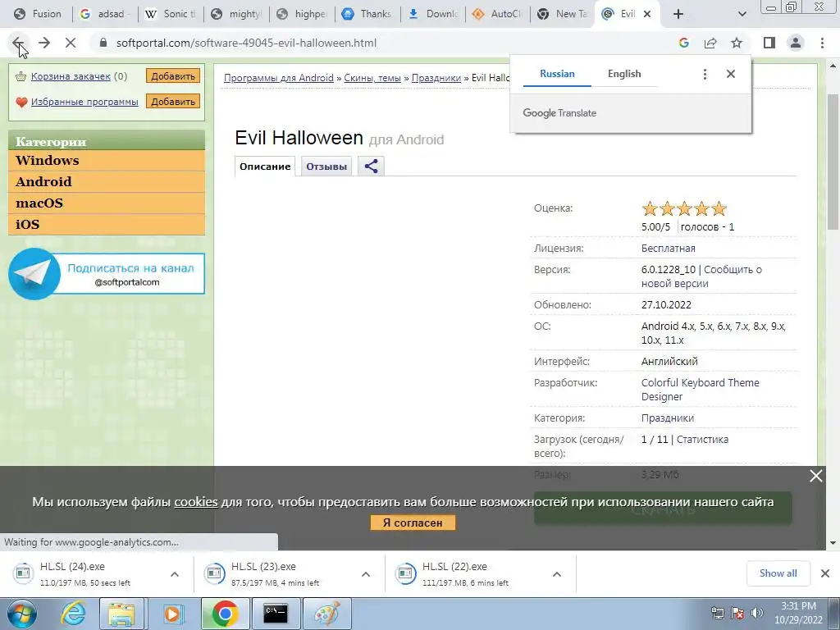Screen dimensions: 840x630
Task: Click the address bar URL field
Action: pyautogui.click(x=386, y=43)
